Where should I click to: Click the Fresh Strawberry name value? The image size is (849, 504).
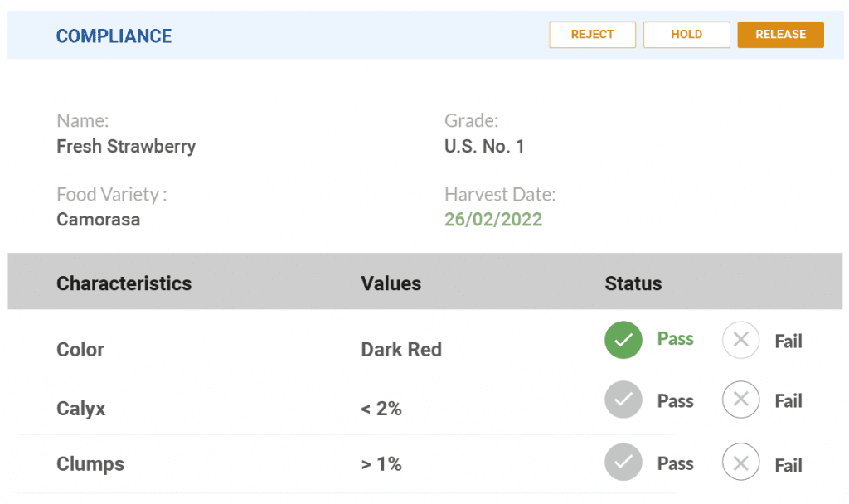click(126, 147)
